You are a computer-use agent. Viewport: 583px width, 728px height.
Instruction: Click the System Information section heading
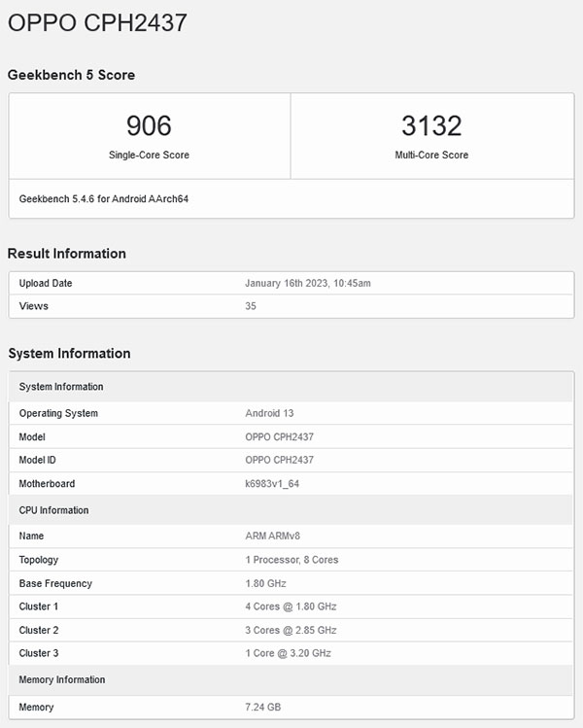coord(69,353)
